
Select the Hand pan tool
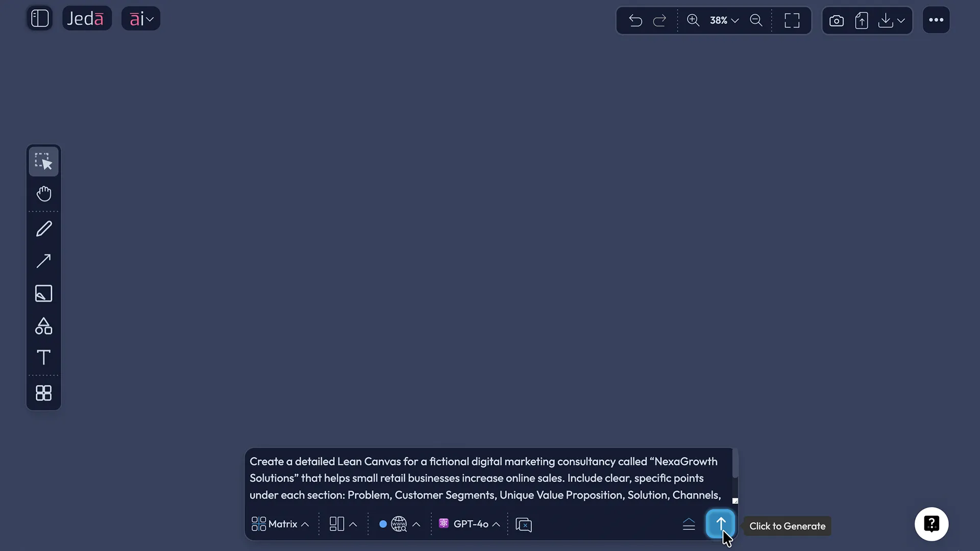pos(44,194)
